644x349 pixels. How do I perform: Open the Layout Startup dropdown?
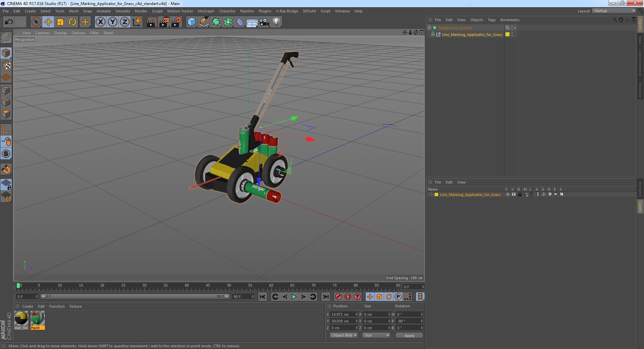click(x=614, y=11)
